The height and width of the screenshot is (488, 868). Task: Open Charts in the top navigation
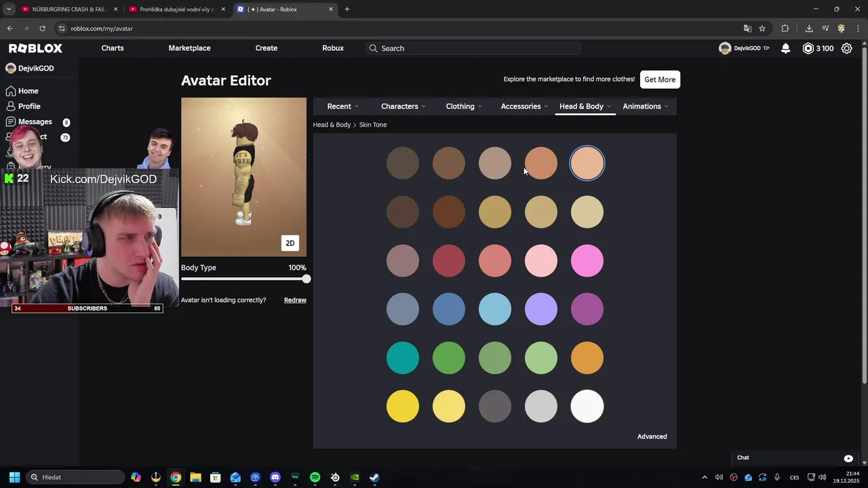coord(113,48)
